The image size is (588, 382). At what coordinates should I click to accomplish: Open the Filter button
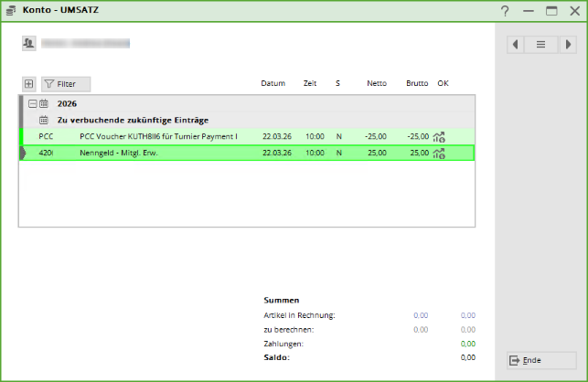click(x=65, y=83)
